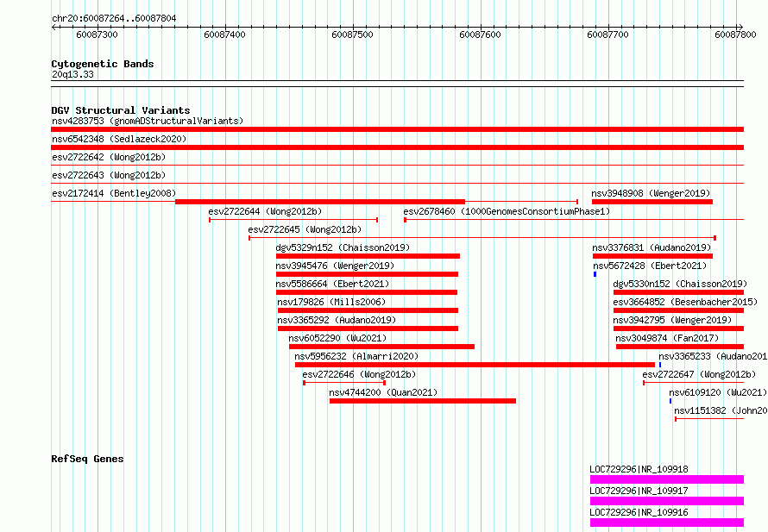Image resolution: width=768 pixels, height=532 pixels.
Task: Click the long red bar of nsv5956232
Action: 475,365
